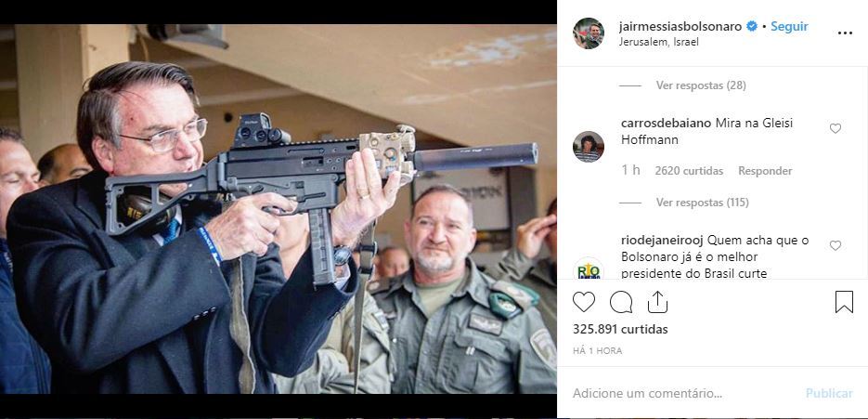View the carrosdebaiano avatar

click(588, 146)
